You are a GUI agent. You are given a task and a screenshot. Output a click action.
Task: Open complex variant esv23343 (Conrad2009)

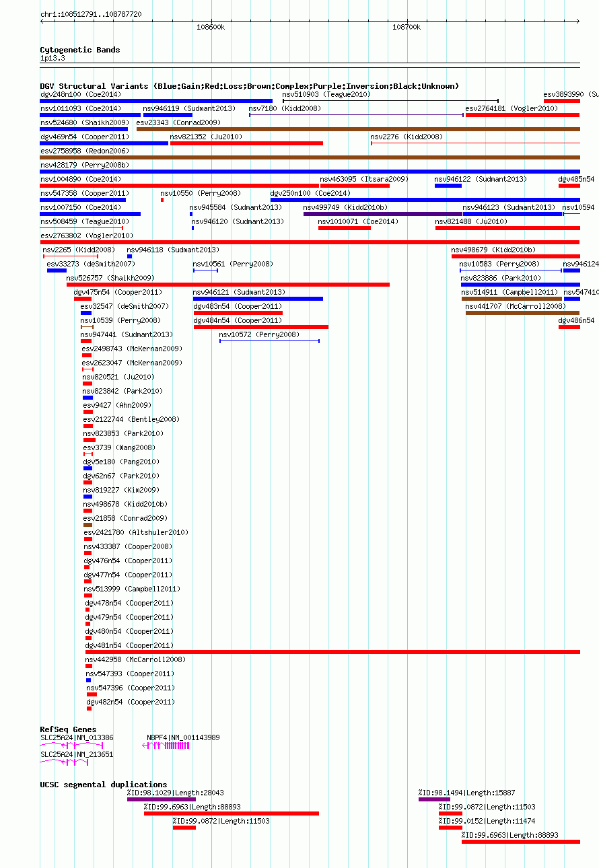(x=178, y=123)
